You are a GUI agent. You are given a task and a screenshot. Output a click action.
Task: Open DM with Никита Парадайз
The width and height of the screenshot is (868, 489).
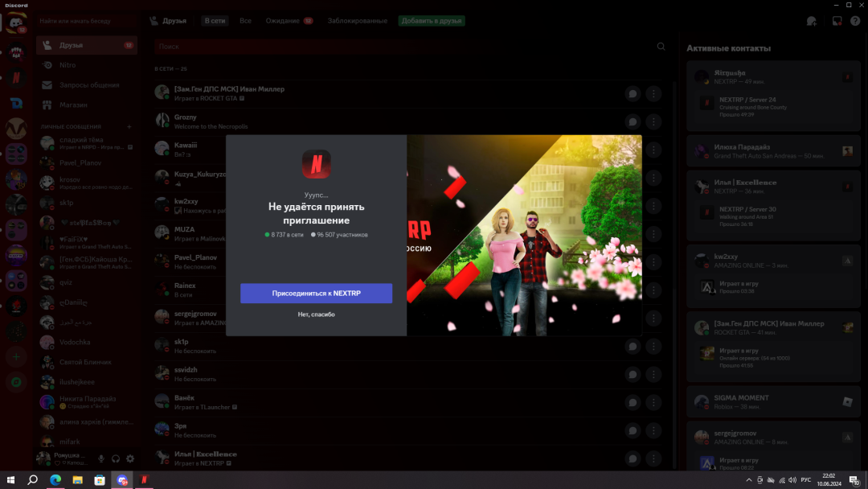click(x=86, y=402)
